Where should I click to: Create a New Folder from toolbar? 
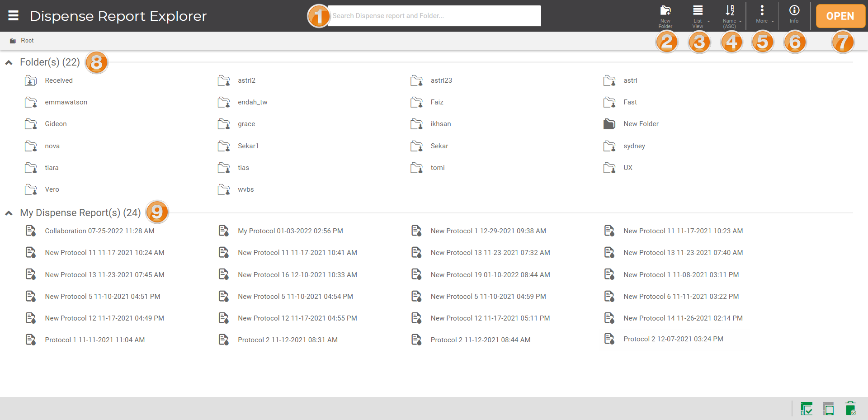coord(665,16)
